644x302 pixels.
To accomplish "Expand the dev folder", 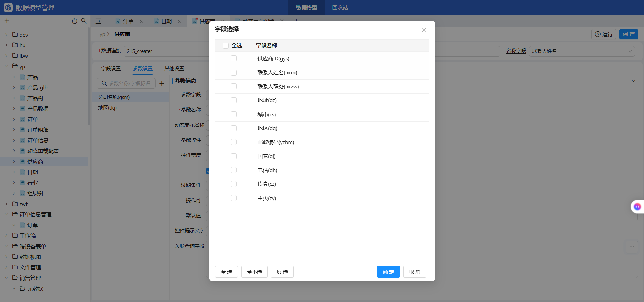I will (x=6, y=35).
